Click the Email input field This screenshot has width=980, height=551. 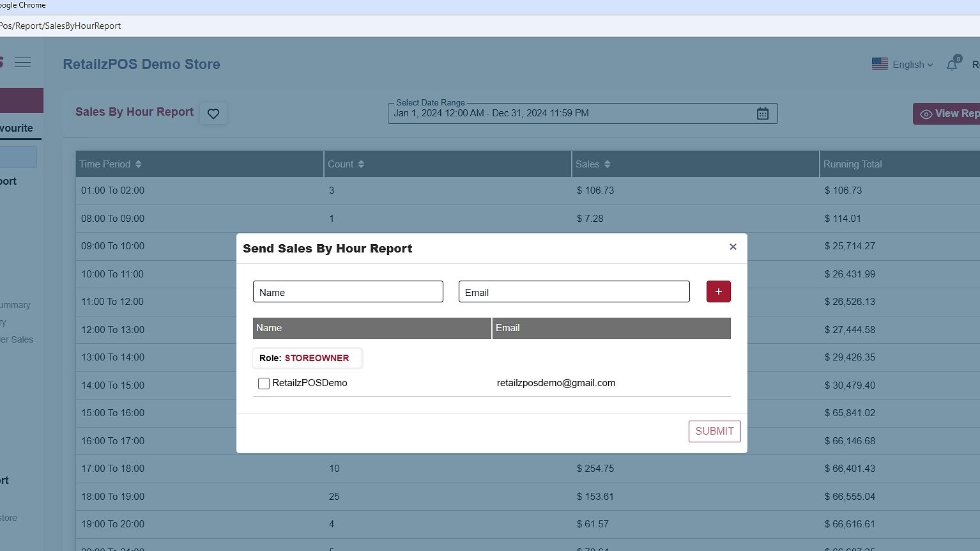[574, 292]
